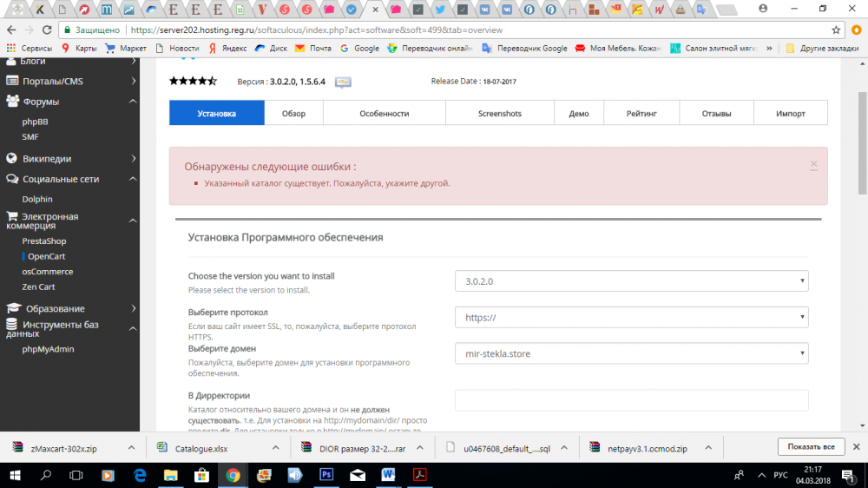The image size is (868, 488).
Task: Launch Microsoft Edge from the taskbar
Action: click(x=140, y=475)
